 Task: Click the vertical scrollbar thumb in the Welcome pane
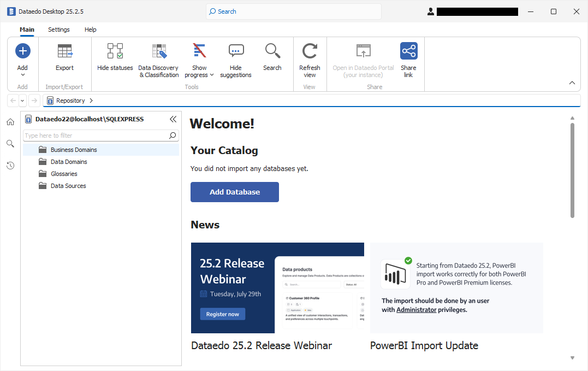pos(572,170)
